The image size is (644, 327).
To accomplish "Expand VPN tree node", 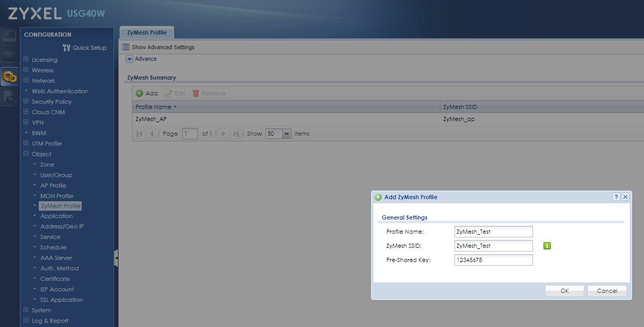I will 26,123.
